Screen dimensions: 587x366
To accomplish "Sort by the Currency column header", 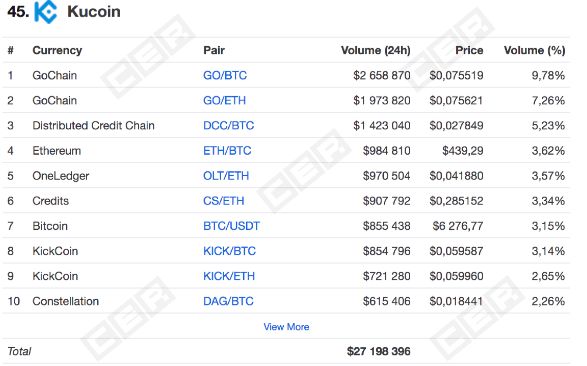I will pos(57,50).
